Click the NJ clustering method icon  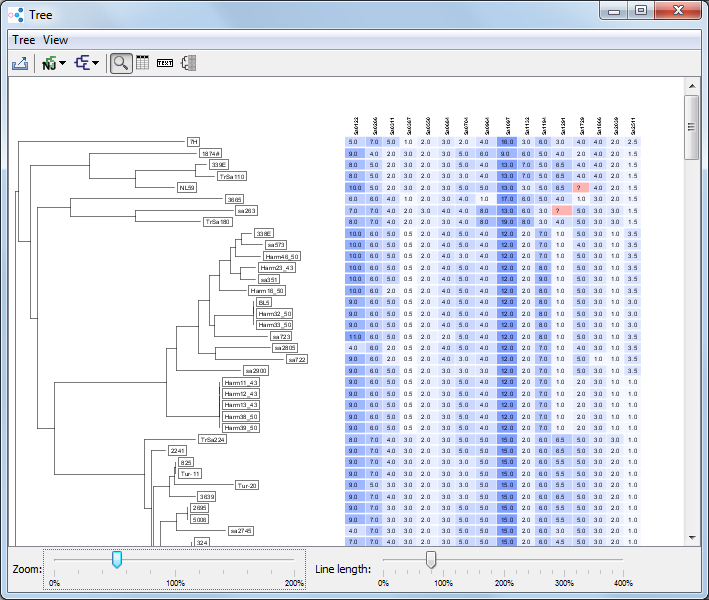click(48, 63)
